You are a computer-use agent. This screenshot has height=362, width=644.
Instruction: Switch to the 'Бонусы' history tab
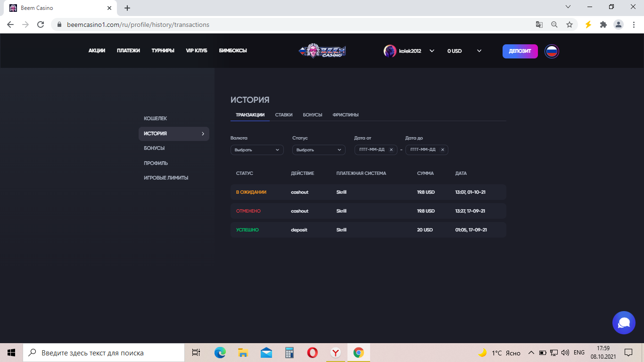[313, 115]
